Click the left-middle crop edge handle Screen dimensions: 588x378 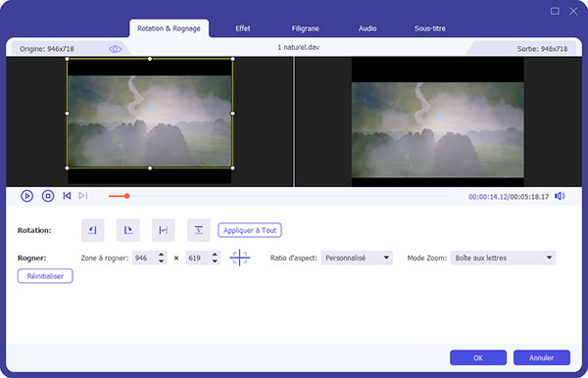point(67,114)
